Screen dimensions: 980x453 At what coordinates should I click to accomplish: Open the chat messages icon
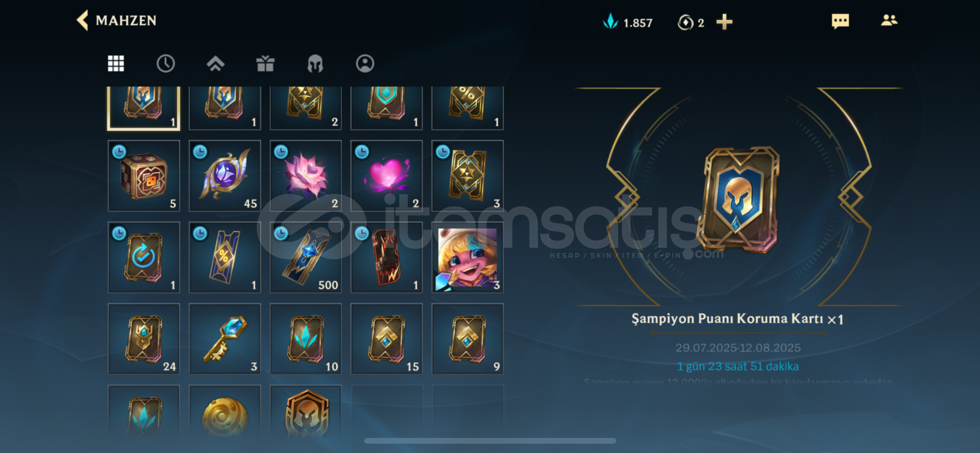[840, 21]
